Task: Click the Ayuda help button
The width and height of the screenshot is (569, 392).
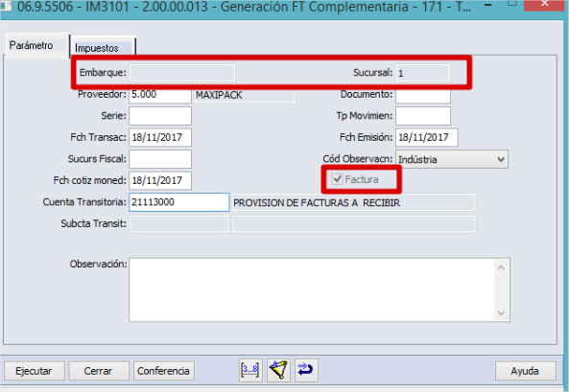Action: [525, 371]
